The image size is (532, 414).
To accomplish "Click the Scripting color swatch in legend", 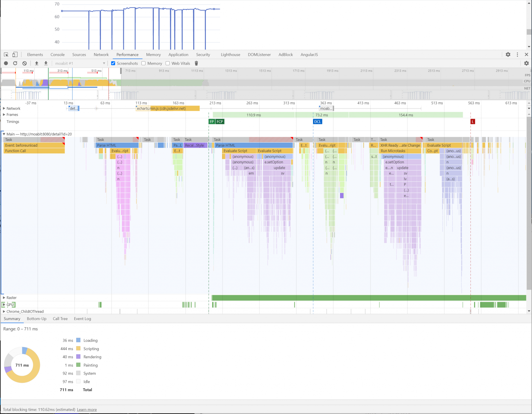I will [x=79, y=349].
